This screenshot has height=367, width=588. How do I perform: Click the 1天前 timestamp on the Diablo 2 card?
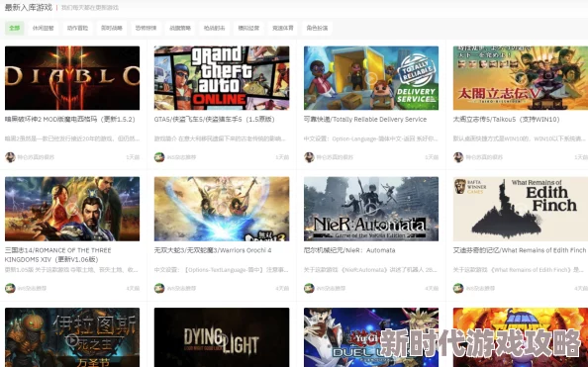[133, 157]
